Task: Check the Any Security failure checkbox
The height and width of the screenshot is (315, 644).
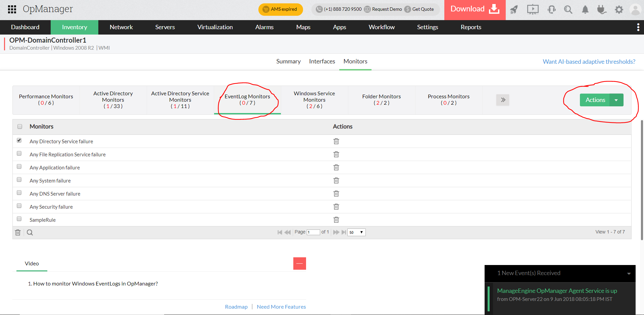Action: point(19,206)
